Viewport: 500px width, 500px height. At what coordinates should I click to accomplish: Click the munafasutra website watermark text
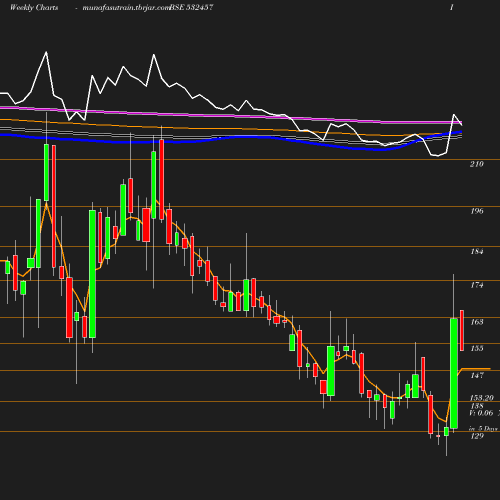coord(126,8)
